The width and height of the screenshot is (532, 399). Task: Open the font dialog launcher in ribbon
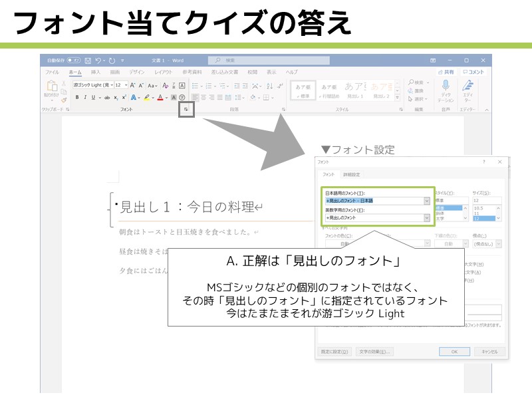coord(186,110)
